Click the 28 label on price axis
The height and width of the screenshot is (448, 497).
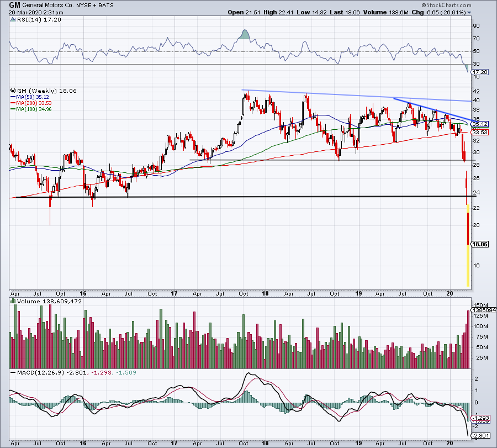(477, 165)
